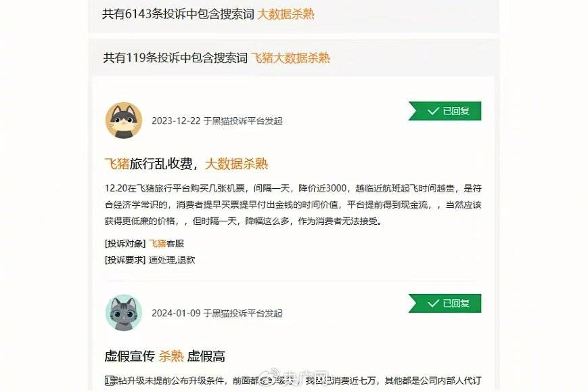Click the orange 飞猪大数据杀熟 search keyword
The width and height of the screenshot is (588, 392).
pos(290,58)
